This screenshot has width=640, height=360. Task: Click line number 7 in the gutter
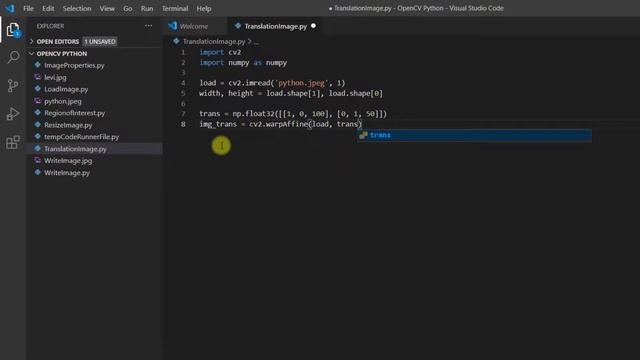pos(183,113)
